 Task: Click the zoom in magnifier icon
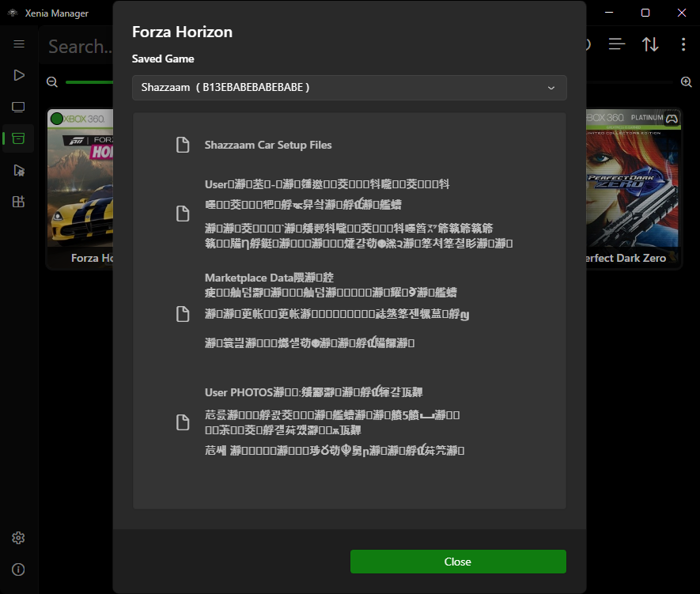point(687,82)
